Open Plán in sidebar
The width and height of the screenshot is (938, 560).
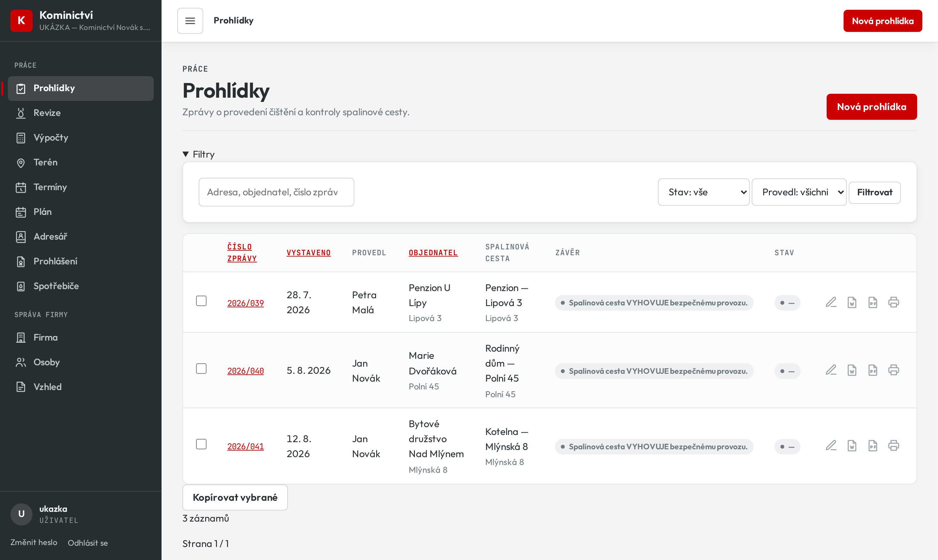(81, 212)
